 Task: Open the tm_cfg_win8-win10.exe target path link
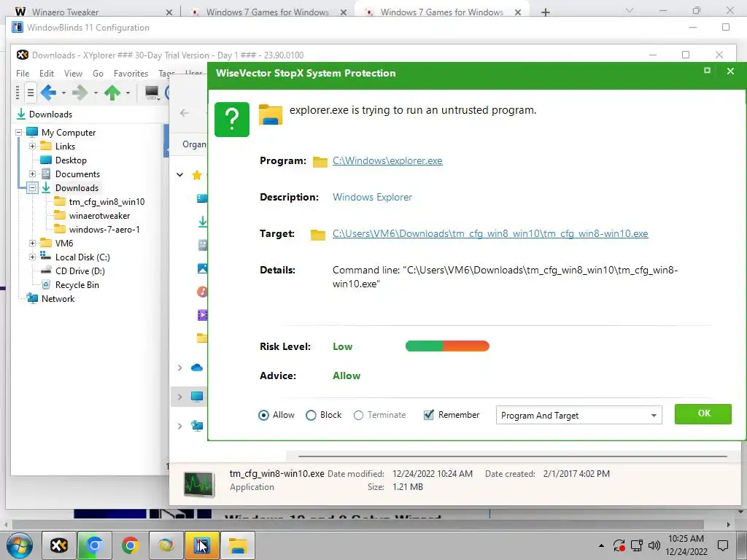click(490, 233)
